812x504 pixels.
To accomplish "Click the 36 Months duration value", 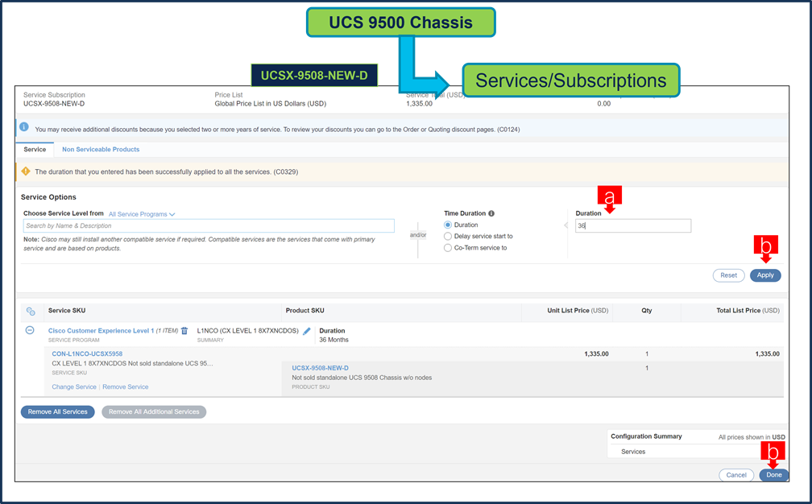I will point(333,340).
